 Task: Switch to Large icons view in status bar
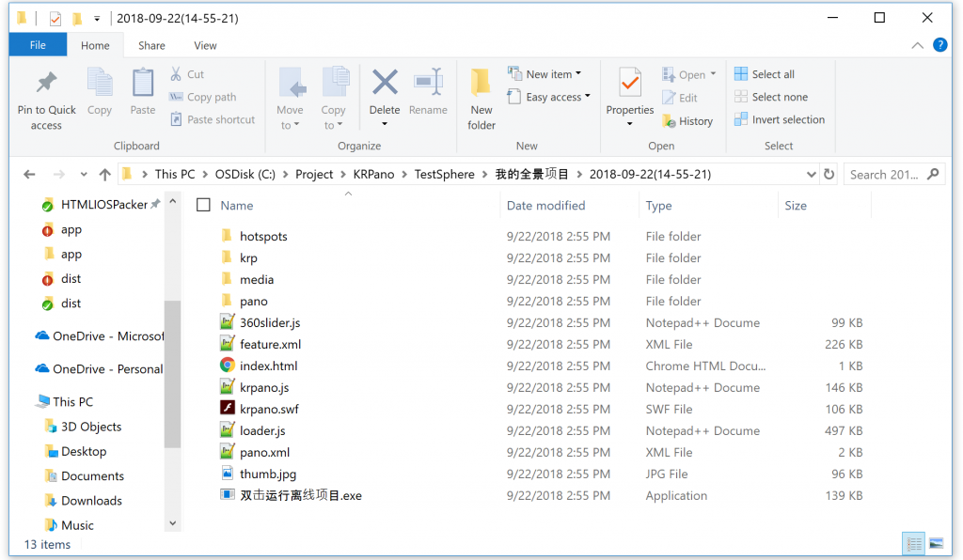tap(937, 543)
